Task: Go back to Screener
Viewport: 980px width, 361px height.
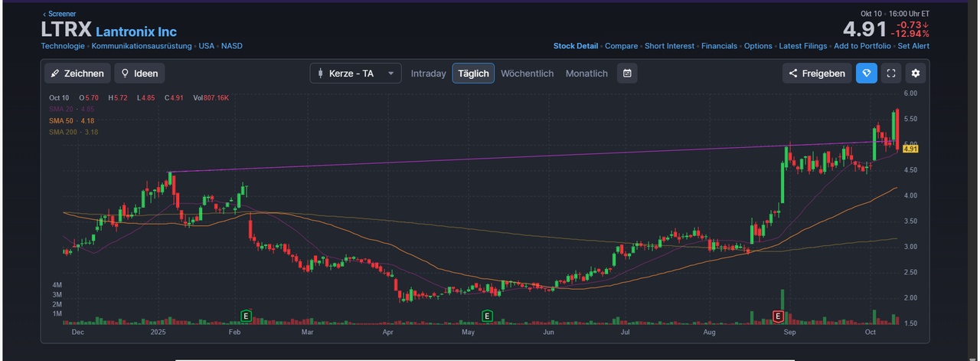Action: [59, 14]
